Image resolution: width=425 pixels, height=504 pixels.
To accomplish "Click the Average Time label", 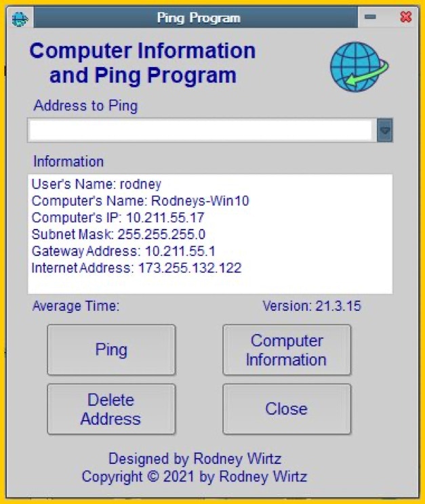I will point(76,306).
